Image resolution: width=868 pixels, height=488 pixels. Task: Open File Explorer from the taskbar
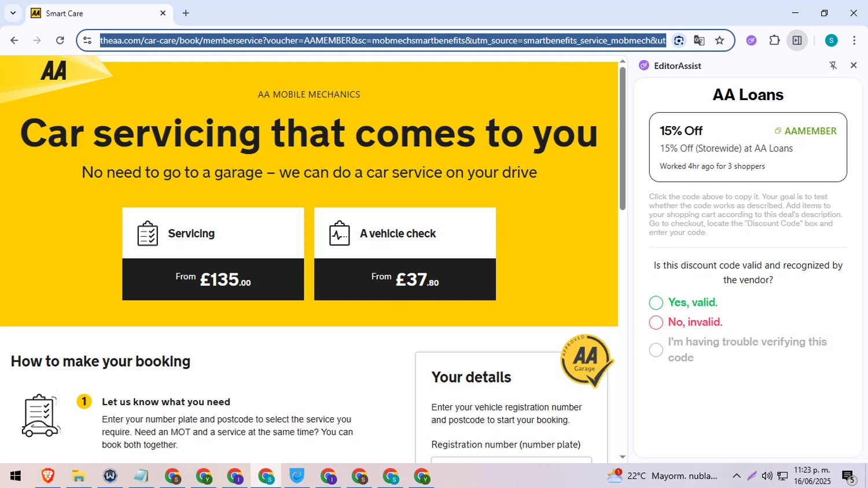coord(79,476)
